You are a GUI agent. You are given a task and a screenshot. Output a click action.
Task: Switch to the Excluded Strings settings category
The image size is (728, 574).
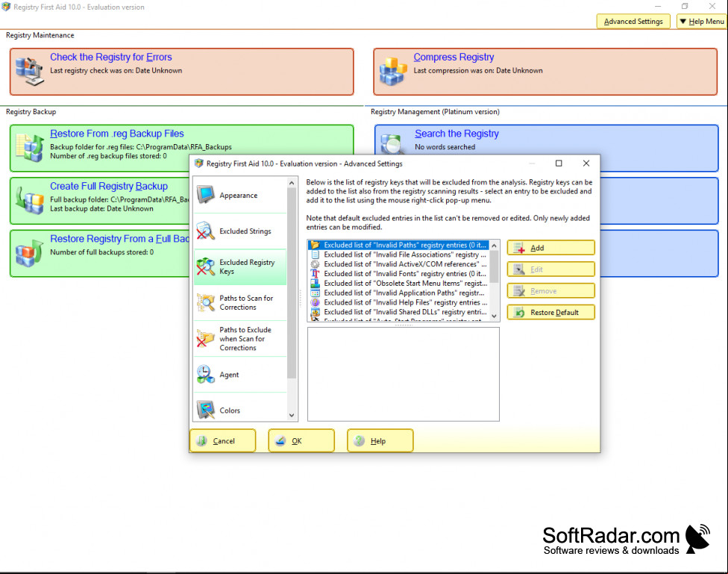click(x=240, y=231)
